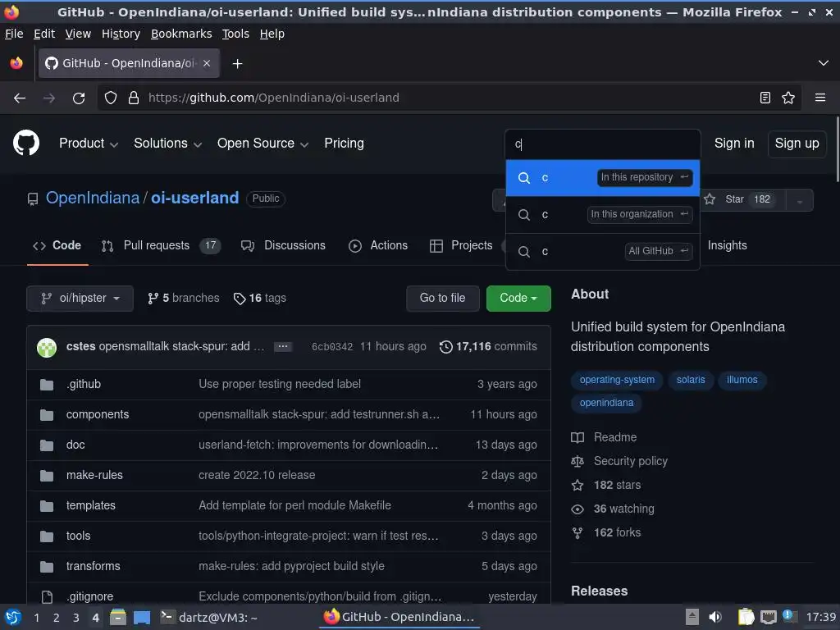Open the 17,116 commits link

[488, 347]
